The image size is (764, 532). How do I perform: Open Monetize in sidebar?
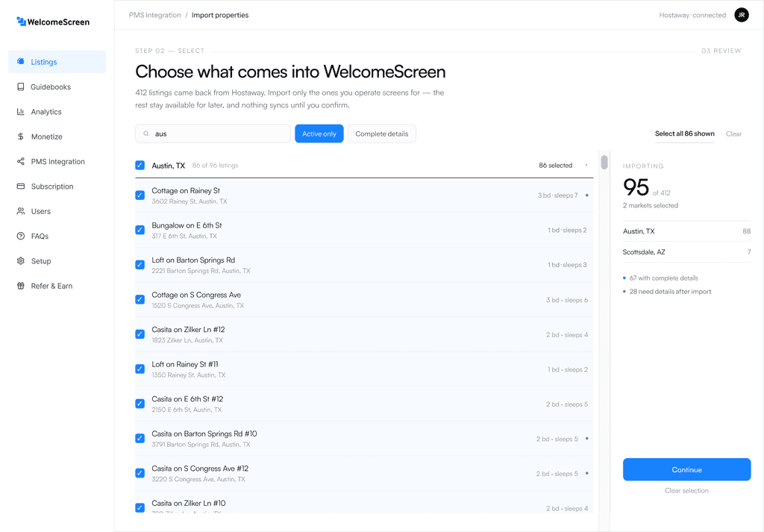pyautogui.click(x=57, y=137)
